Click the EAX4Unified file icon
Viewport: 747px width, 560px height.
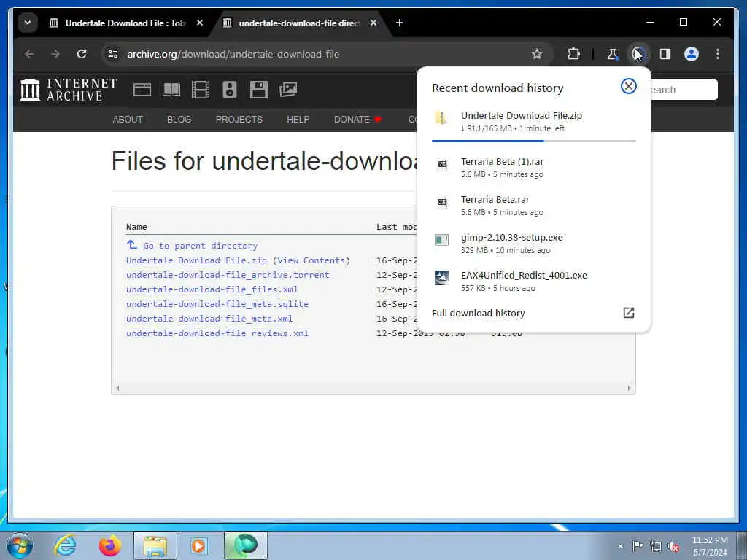[x=441, y=278]
